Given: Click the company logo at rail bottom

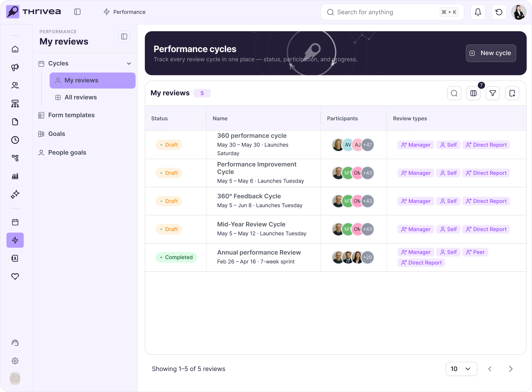Looking at the screenshot, I should [x=15, y=378].
